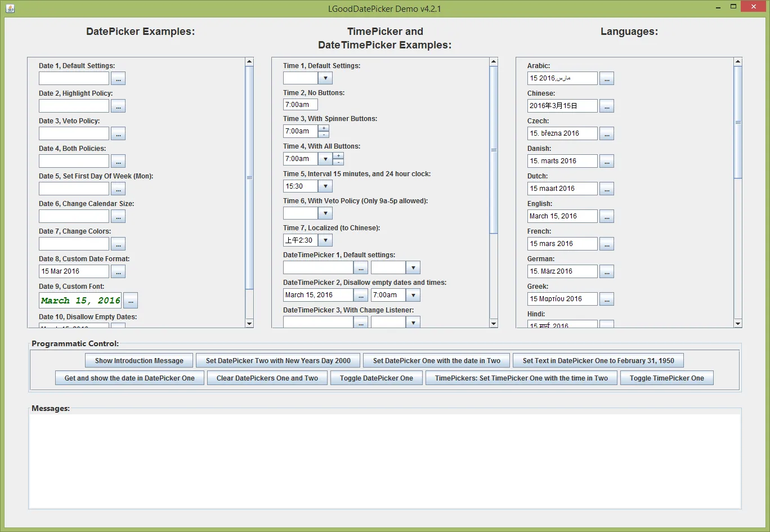This screenshot has width=770, height=532.
Task: Expand Time 1 default settings dropdown
Action: pyautogui.click(x=325, y=78)
